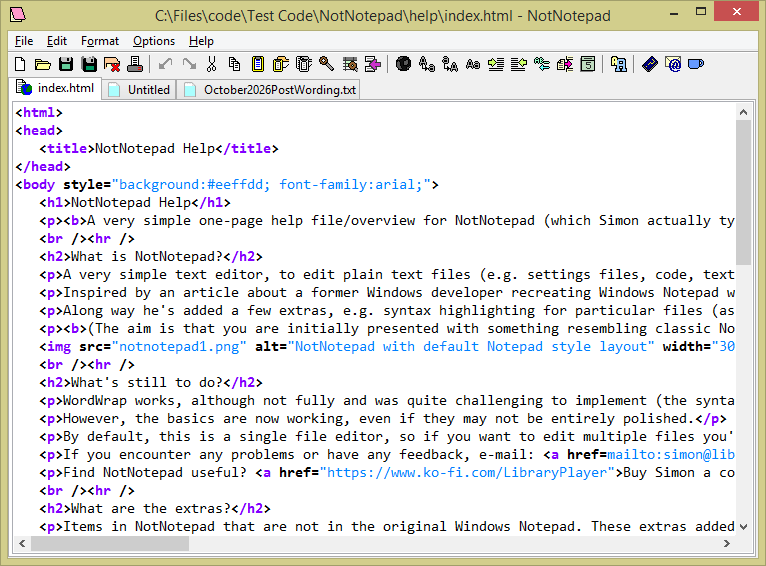Click the Go To purple arrow icon
The image size is (766, 566).
[x=373, y=64]
